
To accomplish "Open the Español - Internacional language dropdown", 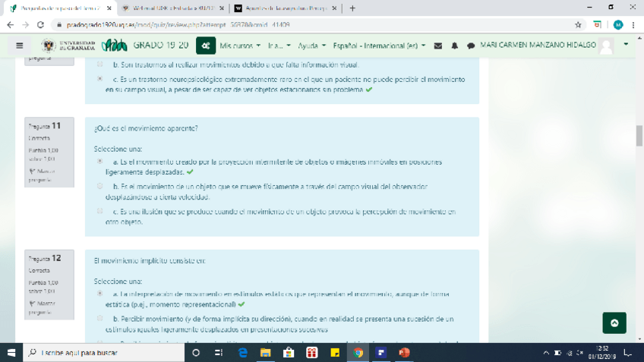I will coord(379,46).
